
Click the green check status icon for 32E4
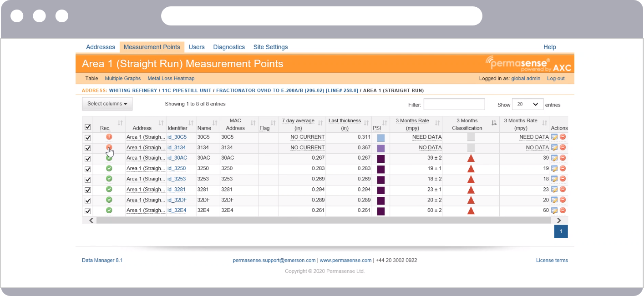(109, 210)
